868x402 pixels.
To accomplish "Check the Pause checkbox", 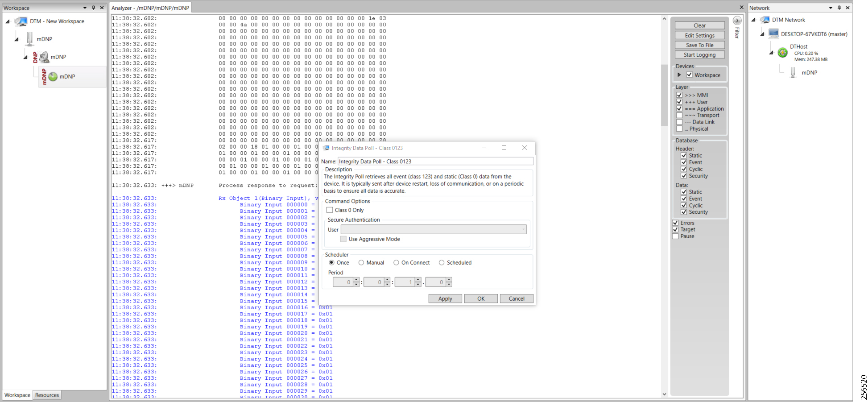I will [x=675, y=236].
